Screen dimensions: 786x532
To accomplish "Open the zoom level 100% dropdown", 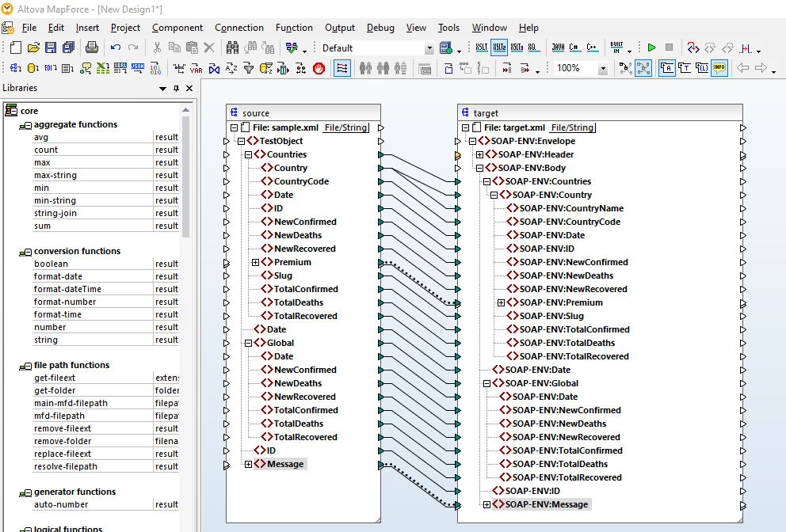I will (603, 69).
